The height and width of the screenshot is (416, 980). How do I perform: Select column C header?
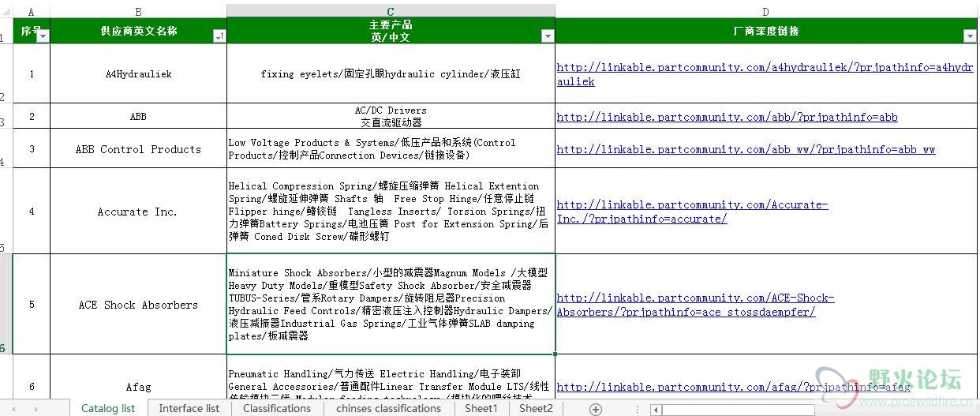[391, 11]
